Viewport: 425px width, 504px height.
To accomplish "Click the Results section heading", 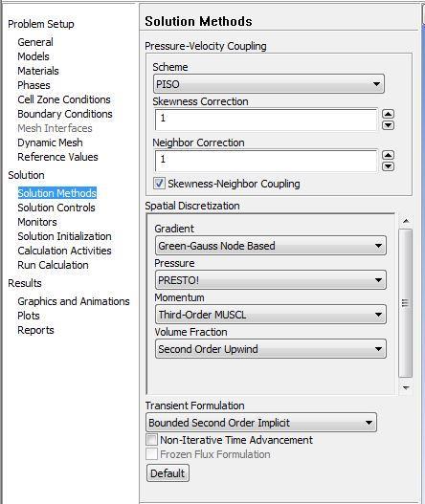I will point(25,283).
